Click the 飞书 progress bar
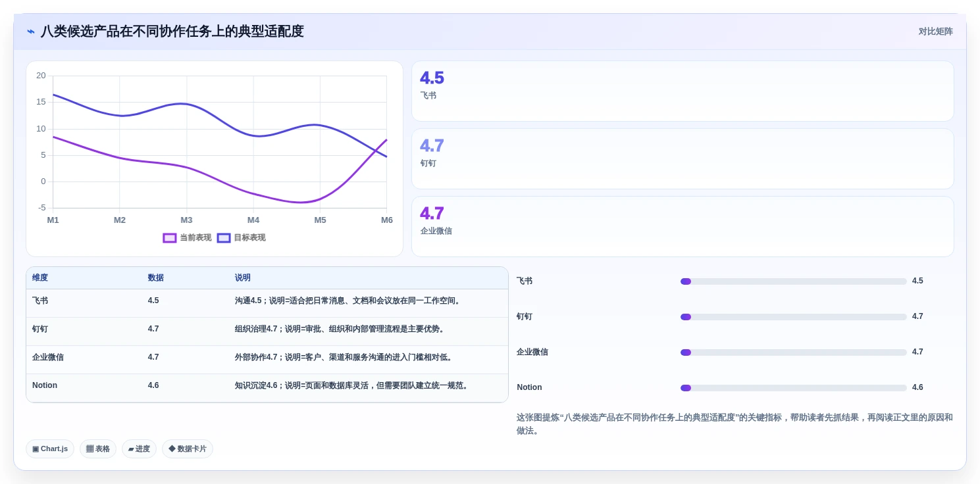980x484 pixels. coord(794,281)
